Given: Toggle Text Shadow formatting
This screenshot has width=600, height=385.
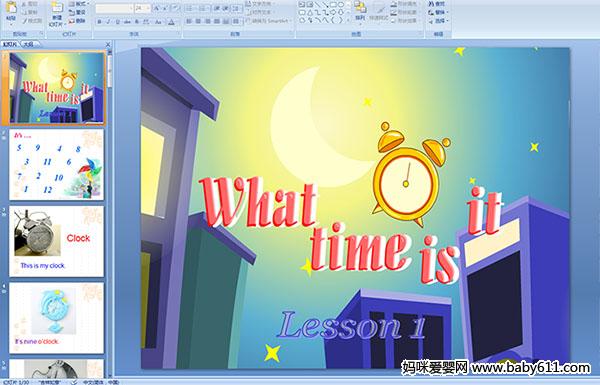Looking at the screenshot, I should tap(137, 22).
